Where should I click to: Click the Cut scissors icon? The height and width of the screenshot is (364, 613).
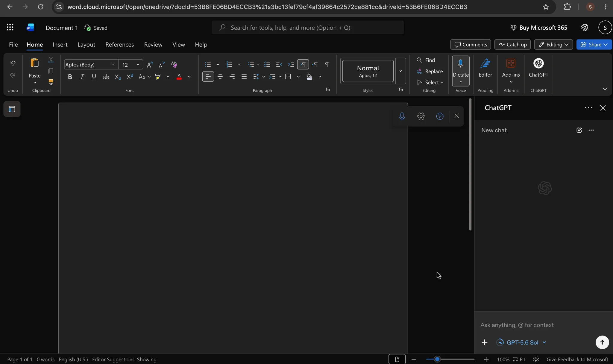[x=51, y=60]
